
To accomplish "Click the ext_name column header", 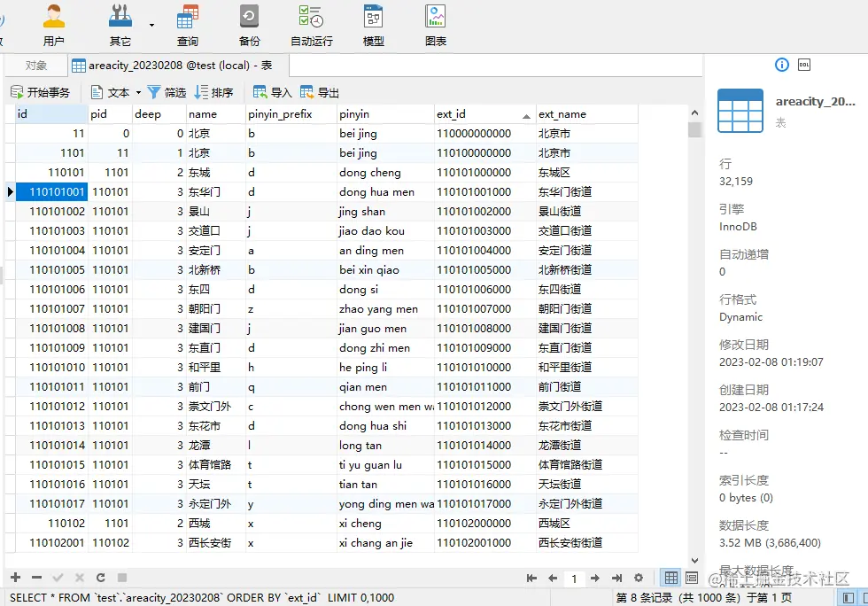I will click(x=586, y=114).
